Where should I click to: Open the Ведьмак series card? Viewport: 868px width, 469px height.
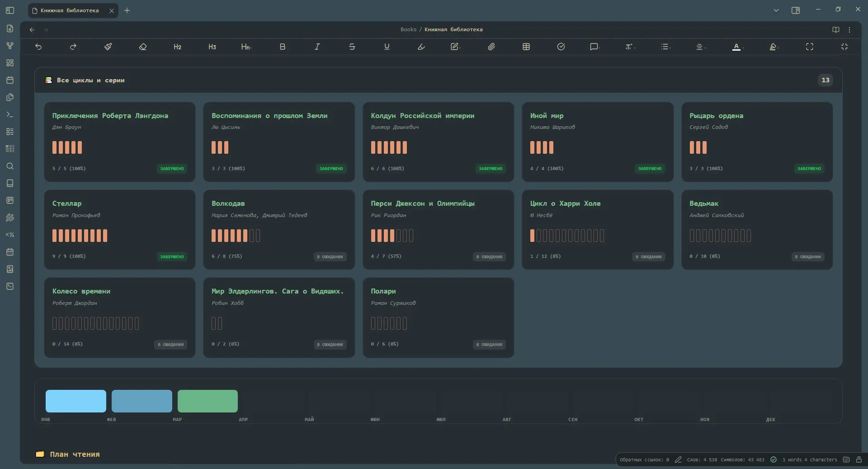(x=757, y=229)
